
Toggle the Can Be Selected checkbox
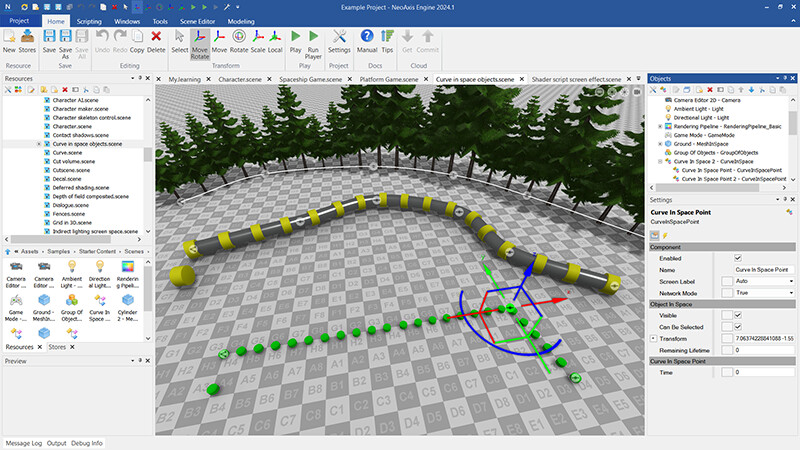738,327
